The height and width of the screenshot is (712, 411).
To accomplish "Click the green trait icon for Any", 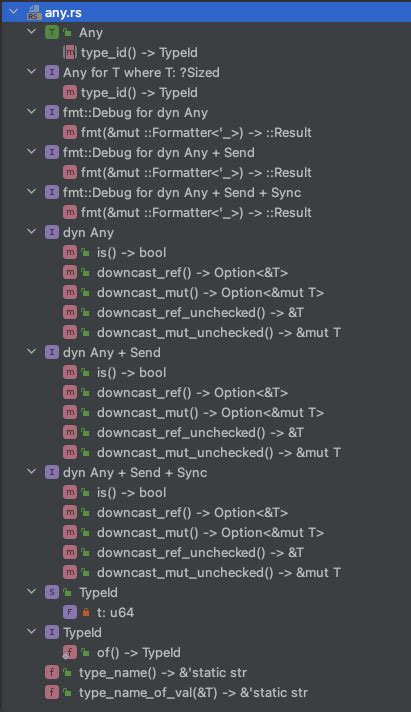I will 52,32.
